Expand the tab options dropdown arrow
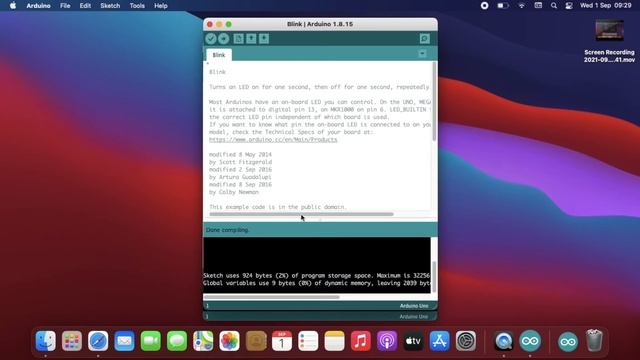Screen dimensions: 640x360 point(422,53)
